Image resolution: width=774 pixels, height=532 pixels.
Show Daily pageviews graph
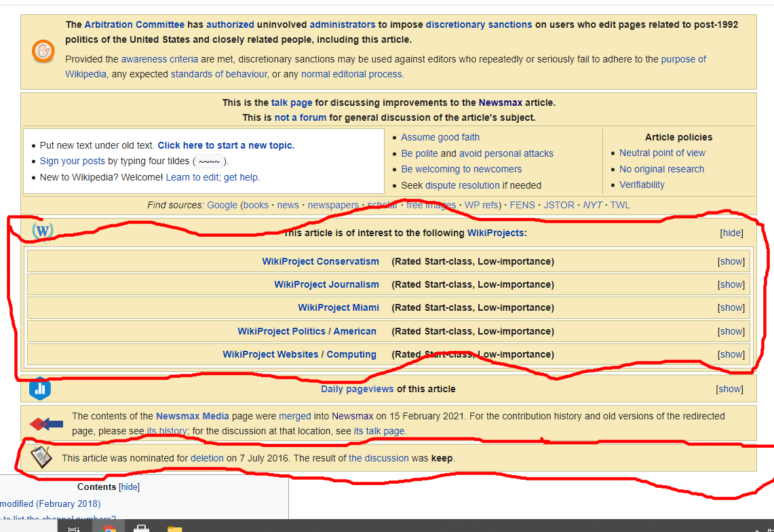point(730,389)
